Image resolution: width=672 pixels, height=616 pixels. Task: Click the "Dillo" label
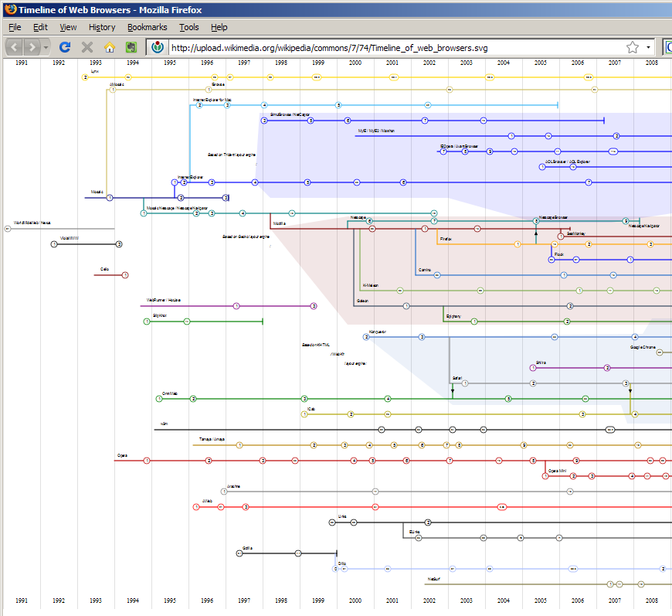[x=341, y=563]
